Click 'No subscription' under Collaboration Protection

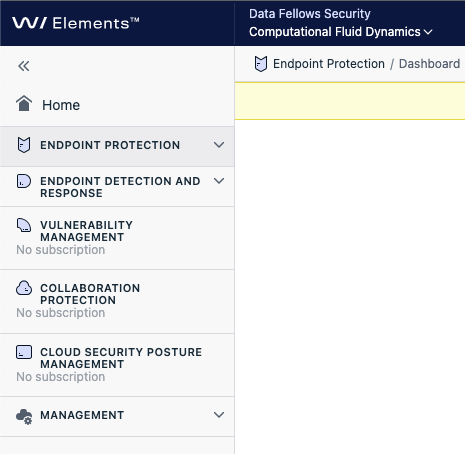61,313
